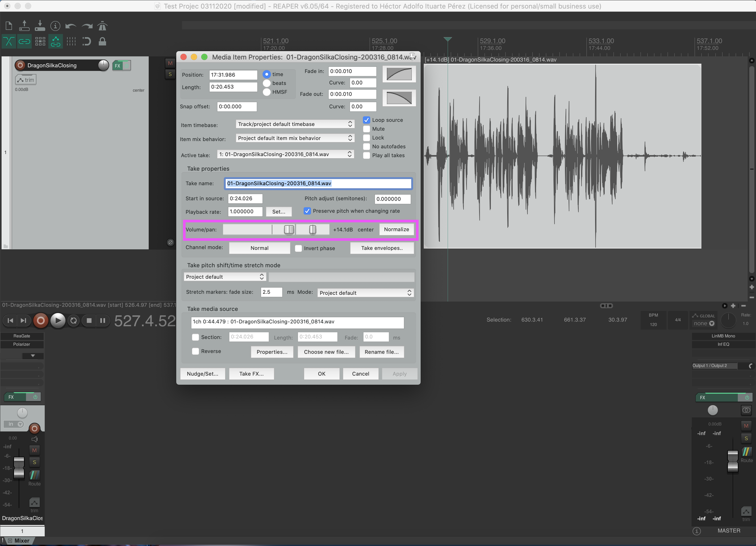Toggle the lock icon in toolbar
The image size is (756, 546).
pyautogui.click(x=102, y=41)
